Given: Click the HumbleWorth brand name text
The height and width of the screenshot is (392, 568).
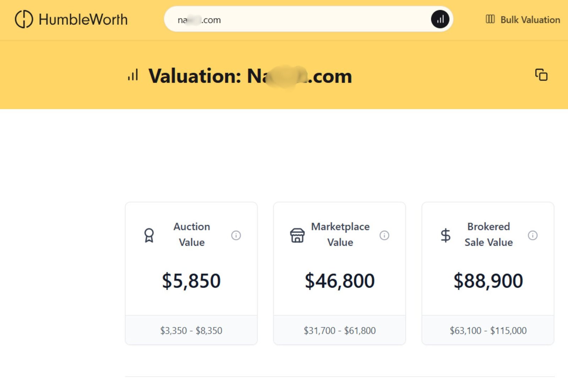Looking at the screenshot, I should (x=83, y=20).
